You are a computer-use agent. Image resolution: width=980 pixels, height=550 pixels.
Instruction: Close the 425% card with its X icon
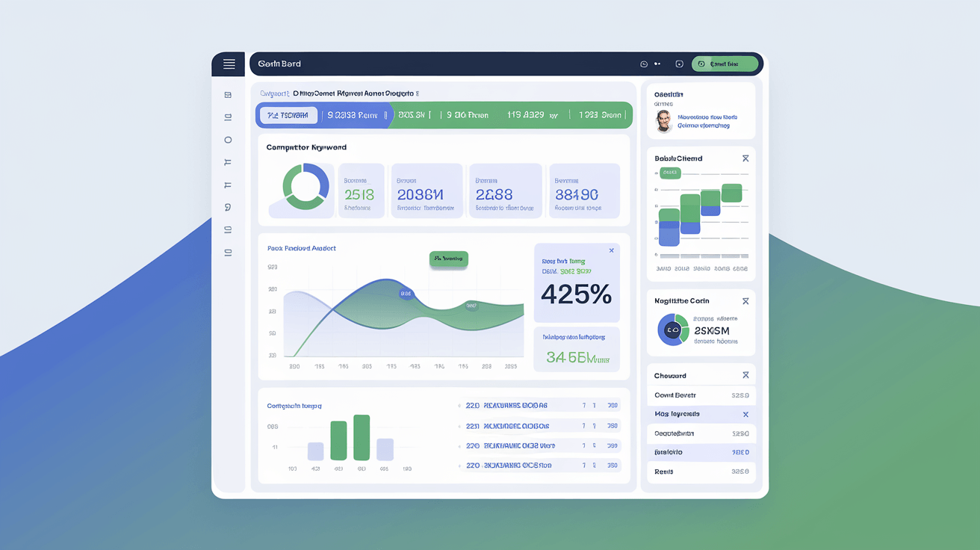612,250
